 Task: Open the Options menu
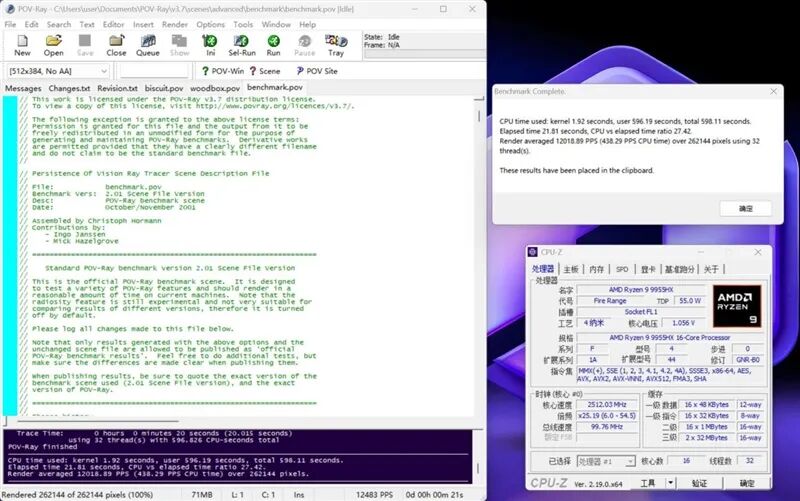click(210, 24)
